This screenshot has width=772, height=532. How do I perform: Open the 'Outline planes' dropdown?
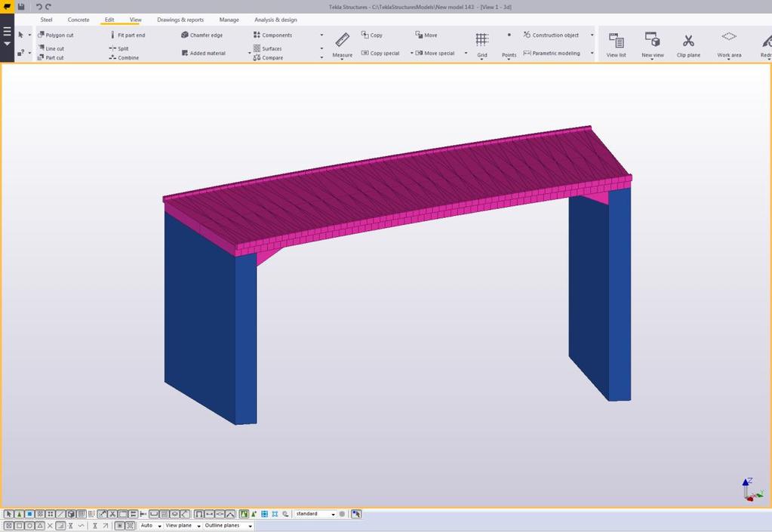click(228, 526)
